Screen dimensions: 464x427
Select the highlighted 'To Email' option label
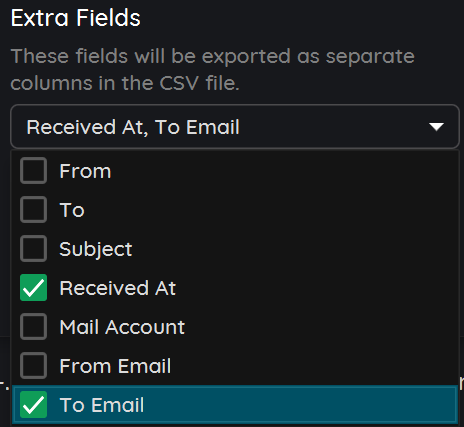tap(102, 405)
